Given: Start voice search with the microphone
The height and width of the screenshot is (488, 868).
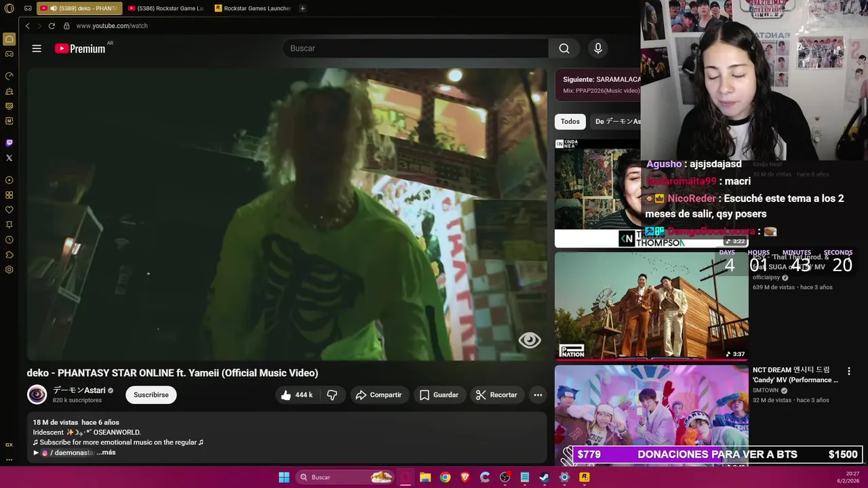Looking at the screenshot, I should click(597, 48).
